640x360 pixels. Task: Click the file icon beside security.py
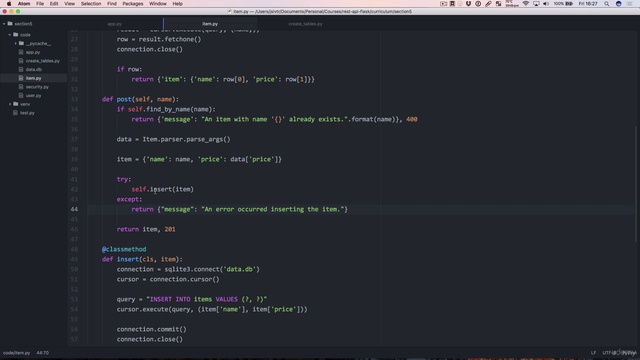pyautogui.click(x=21, y=87)
